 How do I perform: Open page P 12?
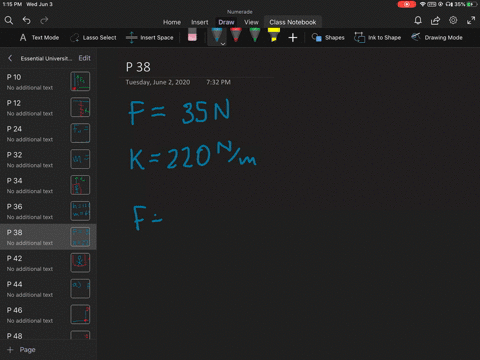pyautogui.click(x=48, y=107)
